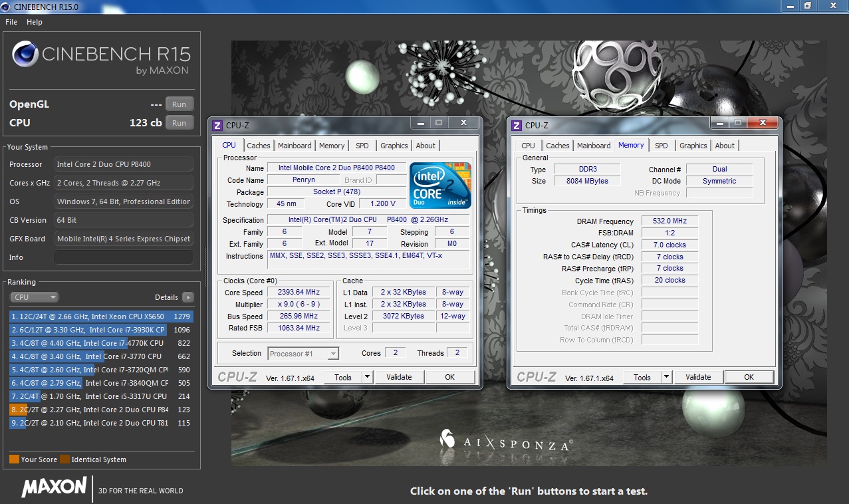Select ranking entry Intel Core i7-3840QM

point(102,383)
